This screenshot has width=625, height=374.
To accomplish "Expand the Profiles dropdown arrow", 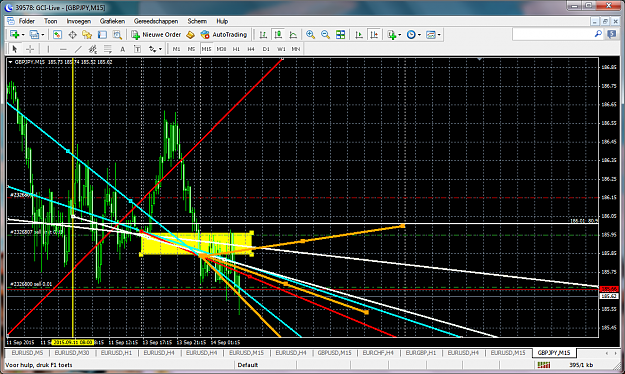I will click(x=43, y=35).
